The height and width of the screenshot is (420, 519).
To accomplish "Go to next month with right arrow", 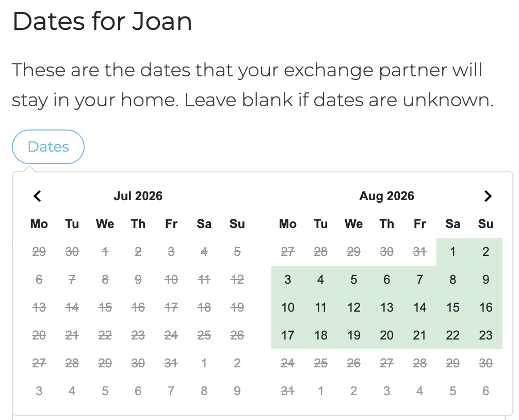I will (488, 196).
